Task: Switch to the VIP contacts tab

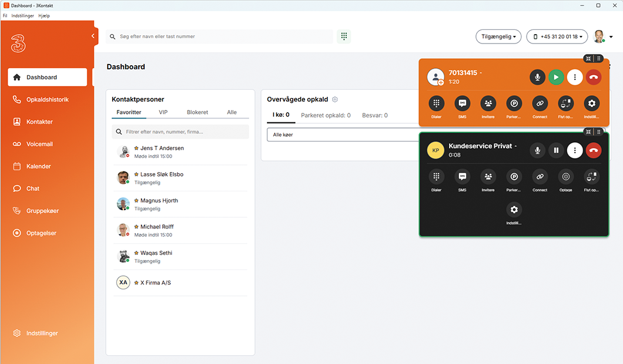Action: pos(163,112)
